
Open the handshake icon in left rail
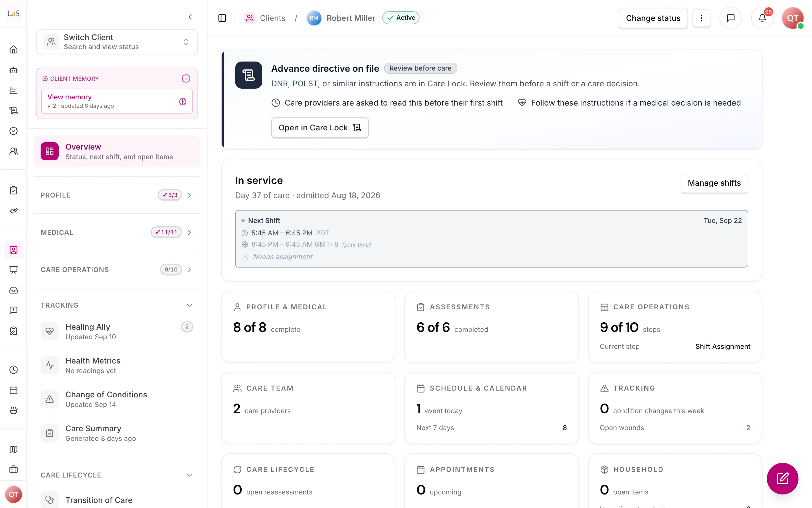click(x=14, y=211)
